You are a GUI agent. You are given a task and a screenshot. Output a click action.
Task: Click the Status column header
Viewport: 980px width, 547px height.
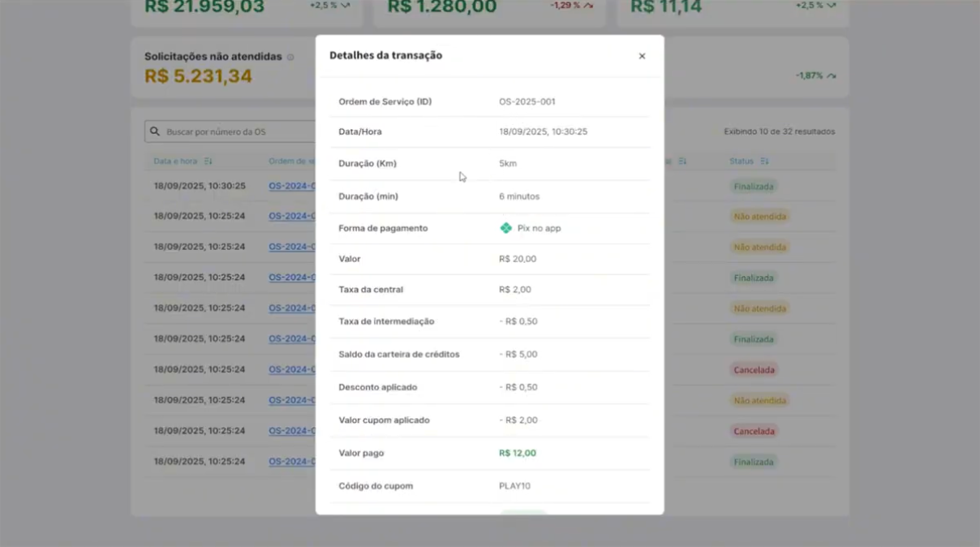click(x=741, y=162)
